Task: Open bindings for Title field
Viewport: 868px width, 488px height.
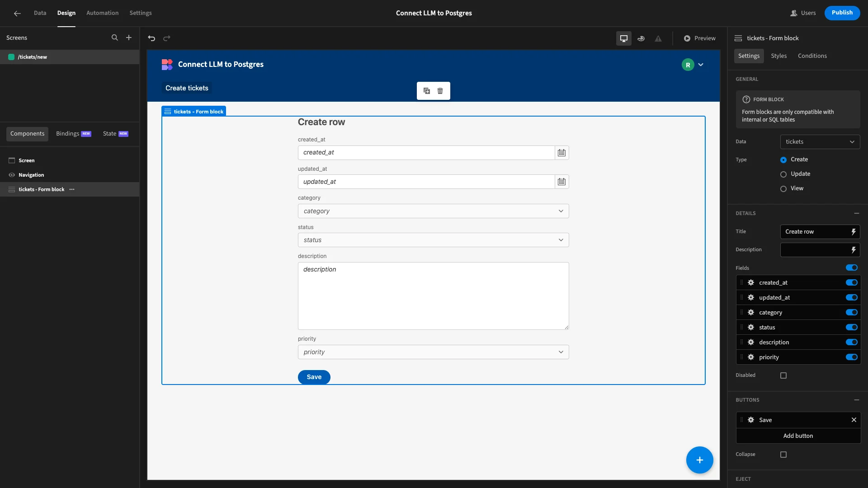Action: [854, 232]
